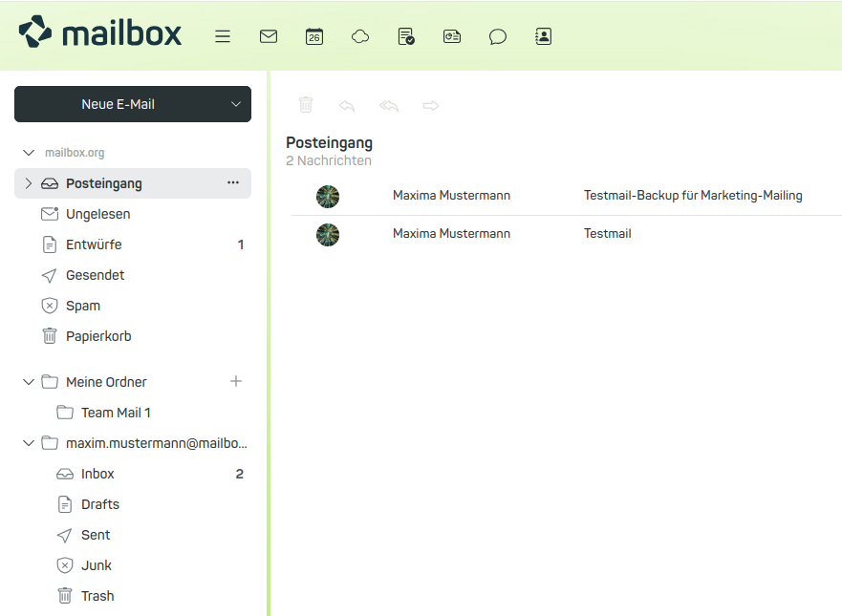
Task: Open the address book contacts icon
Action: (x=544, y=36)
